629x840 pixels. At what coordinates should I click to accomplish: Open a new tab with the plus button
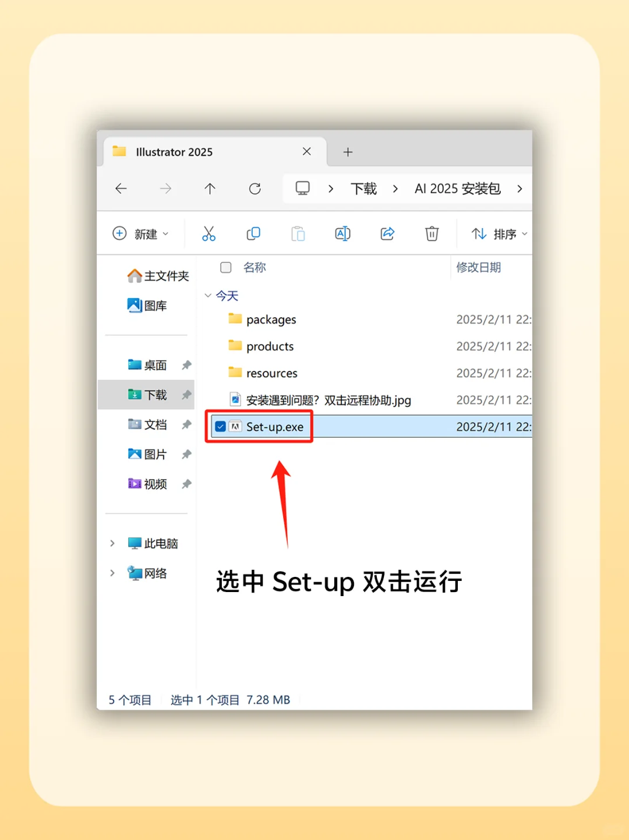[348, 152]
